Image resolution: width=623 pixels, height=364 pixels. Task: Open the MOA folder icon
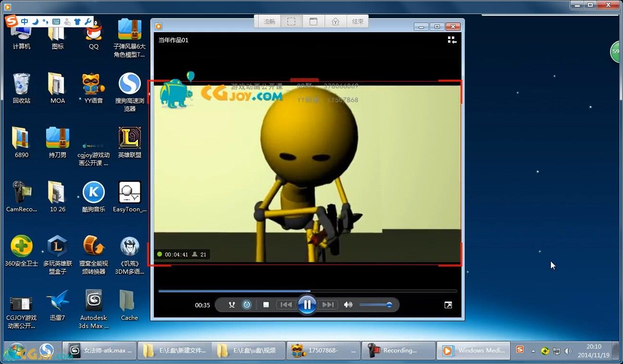(58, 88)
